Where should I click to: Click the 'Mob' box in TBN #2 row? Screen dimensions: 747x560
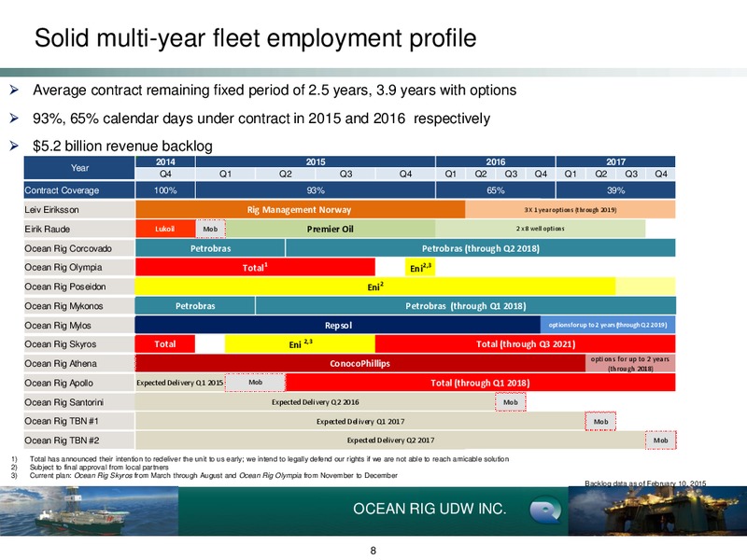tap(661, 440)
